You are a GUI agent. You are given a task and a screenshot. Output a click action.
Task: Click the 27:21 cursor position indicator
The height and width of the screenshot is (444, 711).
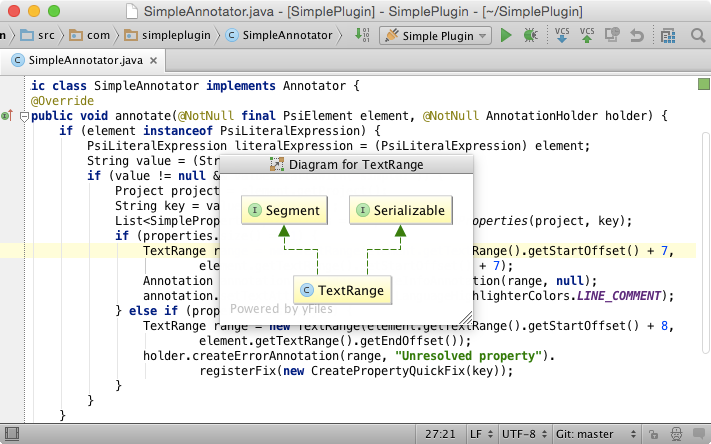click(440, 434)
